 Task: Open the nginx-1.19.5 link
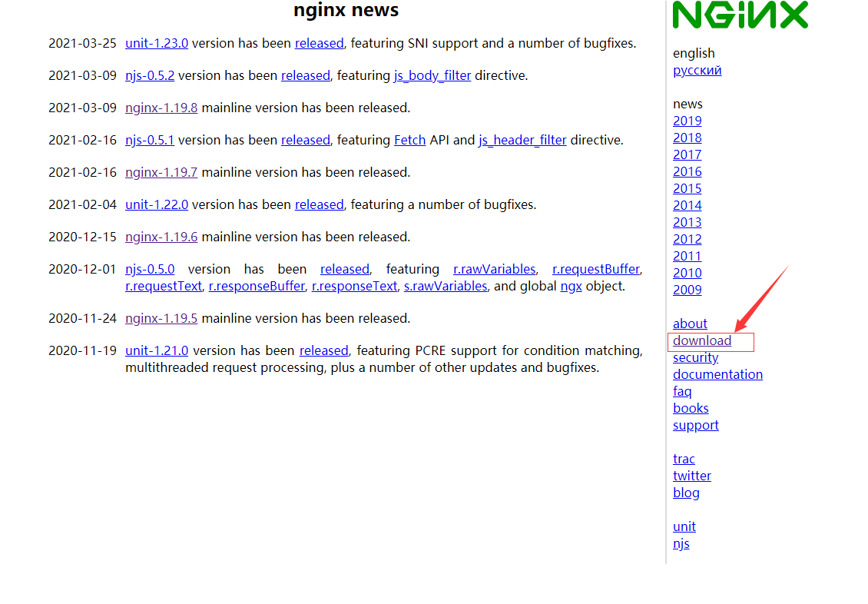click(161, 318)
